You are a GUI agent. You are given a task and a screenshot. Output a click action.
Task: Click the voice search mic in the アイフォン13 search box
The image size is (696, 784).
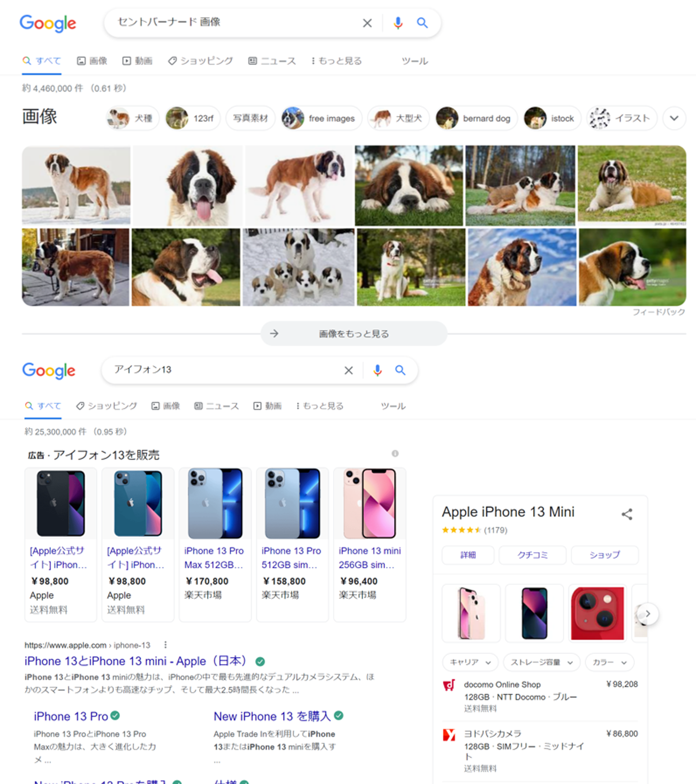tap(377, 370)
